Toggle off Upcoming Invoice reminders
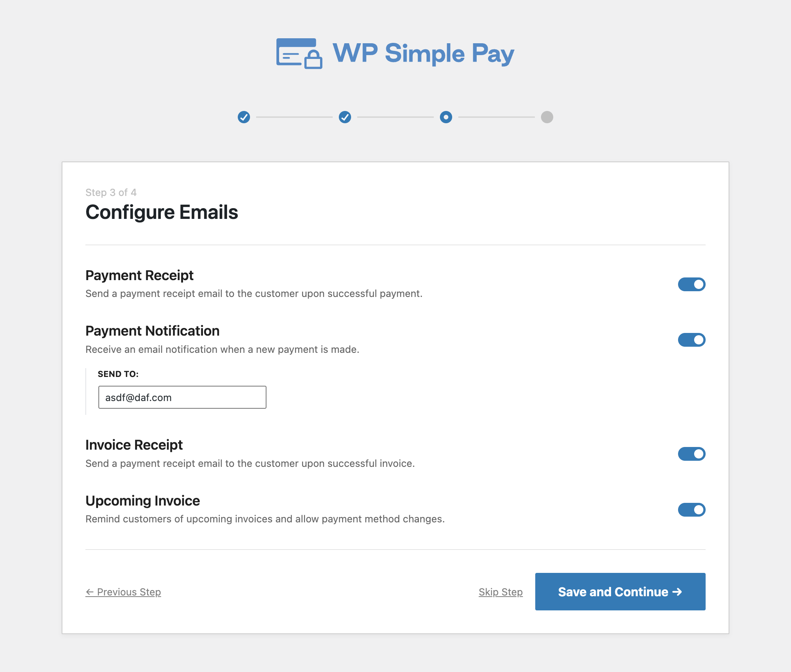Viewport: 791px width, 672px height. [x=691, y=509]
